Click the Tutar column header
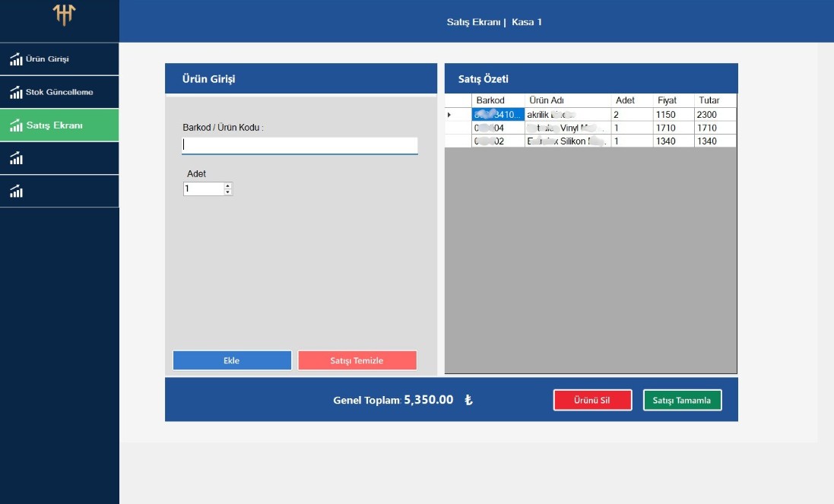The image size is (834, 504). 715,100
